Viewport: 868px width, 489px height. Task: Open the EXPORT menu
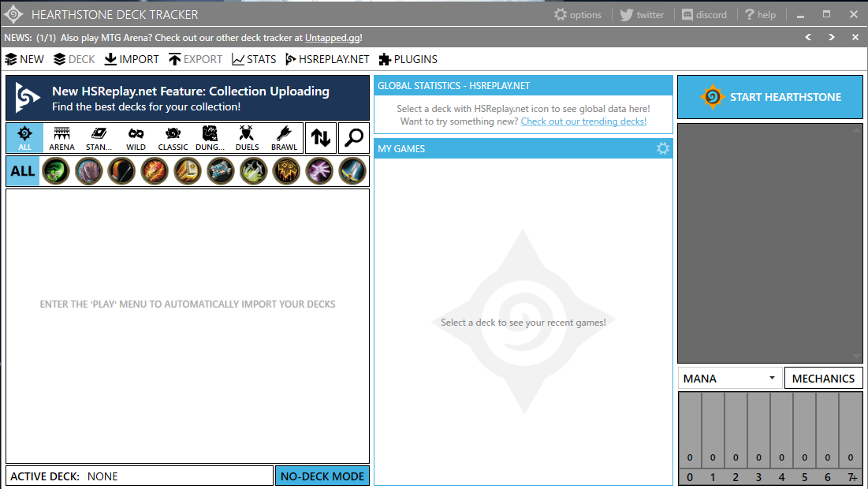196,59
